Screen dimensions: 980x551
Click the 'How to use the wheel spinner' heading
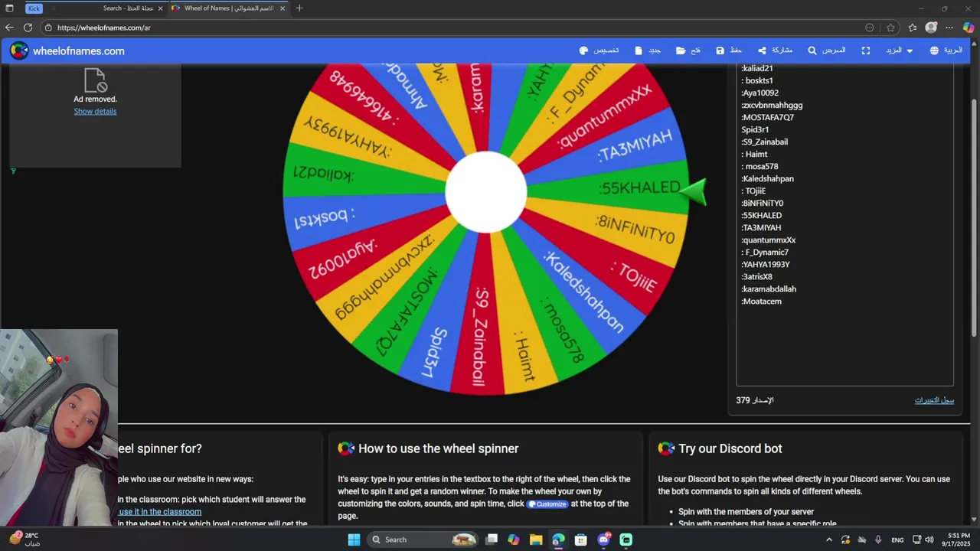438,449
